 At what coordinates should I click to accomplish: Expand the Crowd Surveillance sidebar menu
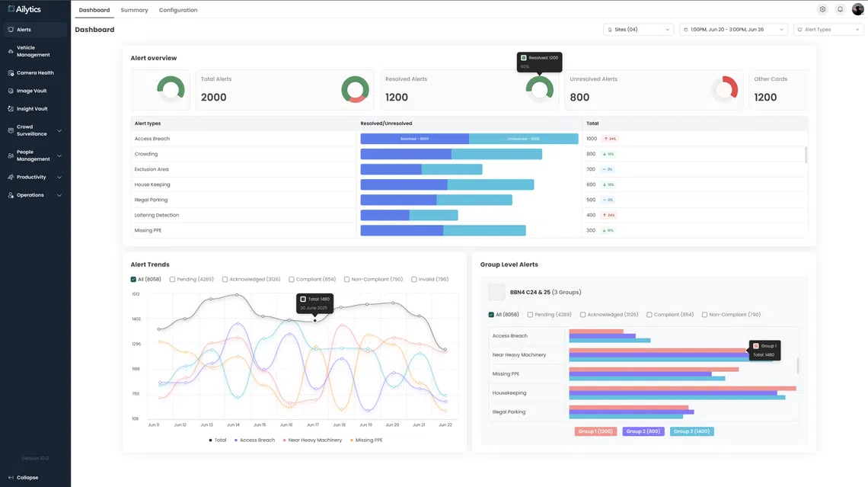point(35,130)
